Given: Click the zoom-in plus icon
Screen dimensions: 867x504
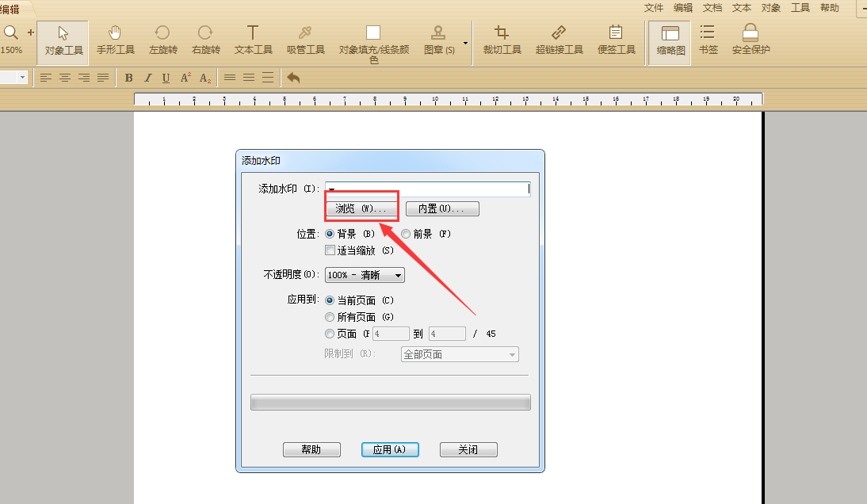Looking at the screenshot, I should pos(30,32).
